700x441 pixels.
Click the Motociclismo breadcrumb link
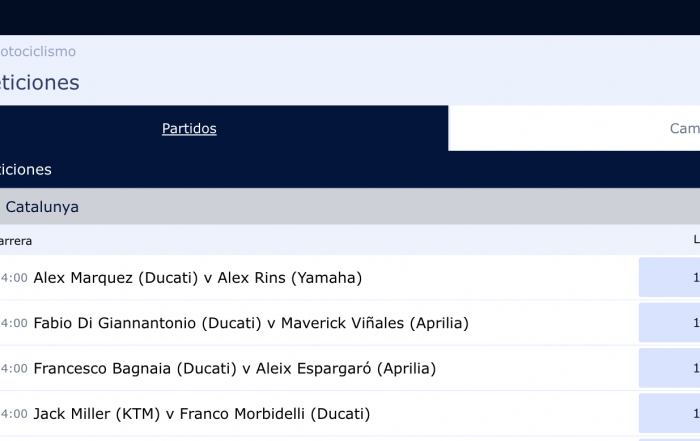(38, 51)
